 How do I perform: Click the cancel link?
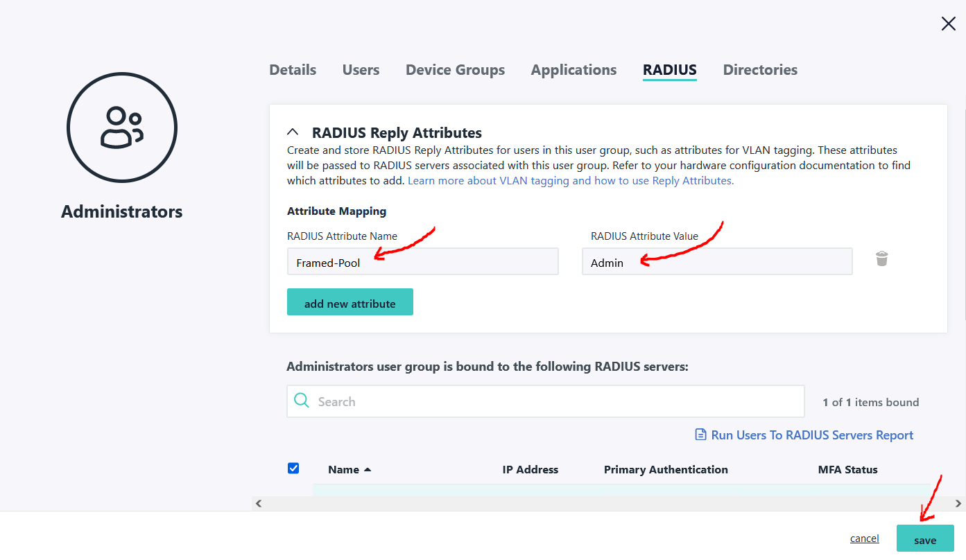pos(864,538)
